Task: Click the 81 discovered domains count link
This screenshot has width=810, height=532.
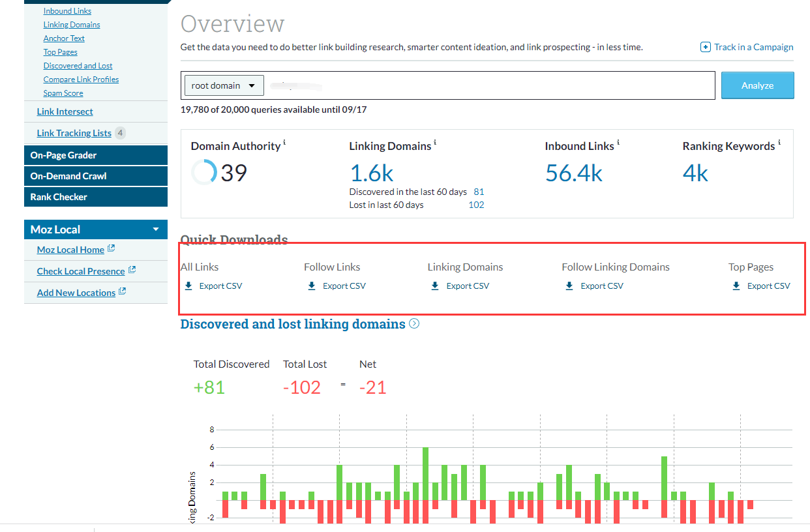Action: (479, 192)
